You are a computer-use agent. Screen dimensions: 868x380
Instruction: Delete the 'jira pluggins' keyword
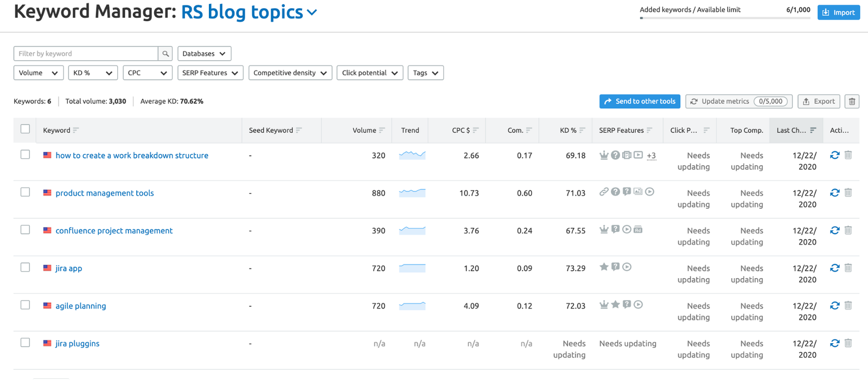(848, 343)
